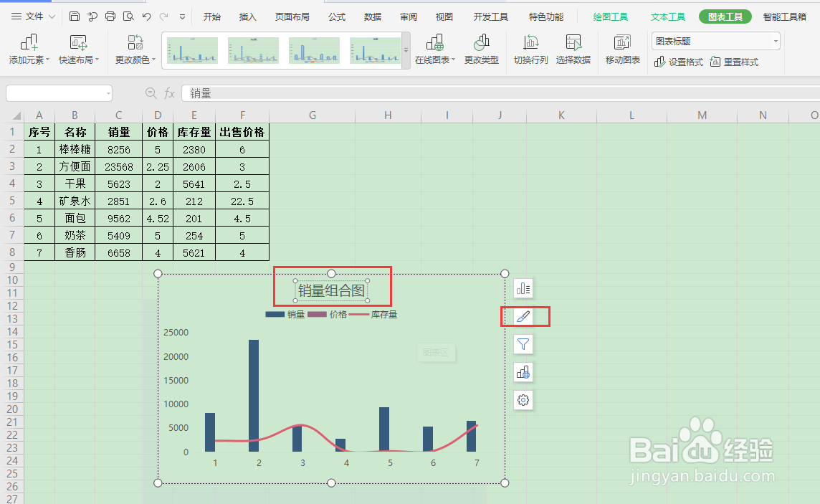Click cell with value 5621

click(x=194, y=253)
